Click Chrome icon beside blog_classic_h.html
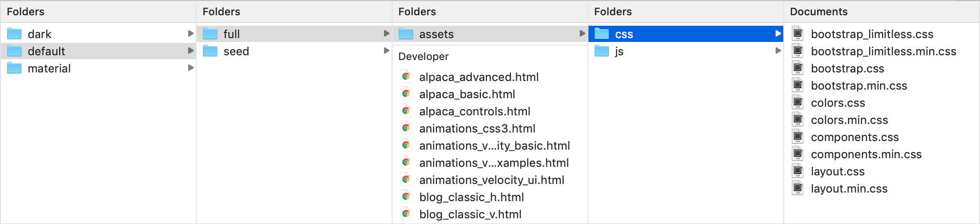This screenshot has width=980, height=224. click(x=406, y=197)
